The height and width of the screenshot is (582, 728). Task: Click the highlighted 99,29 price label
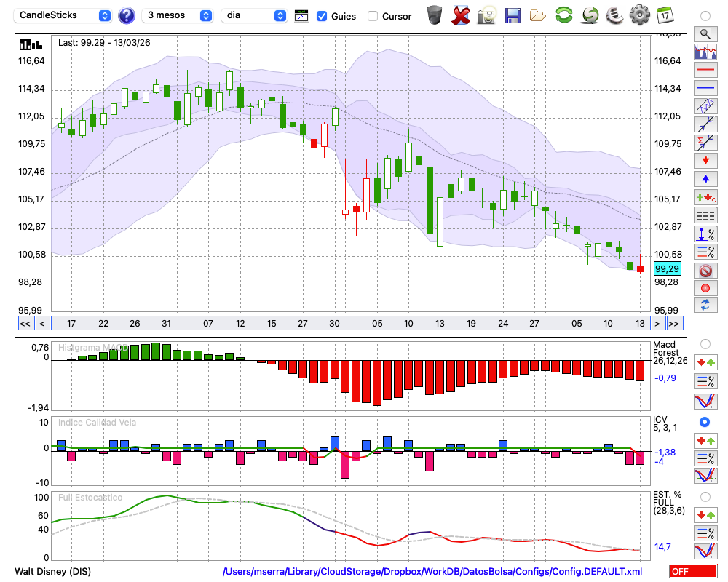click(x=667, y=268)
